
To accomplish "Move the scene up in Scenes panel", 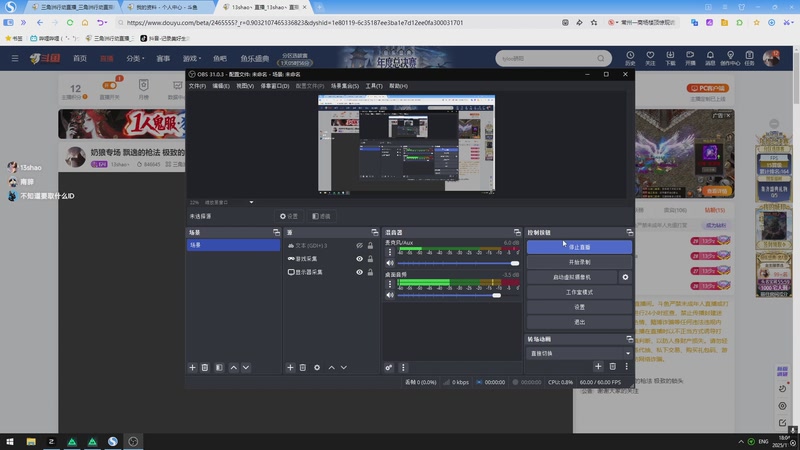I will click(234, 367).
